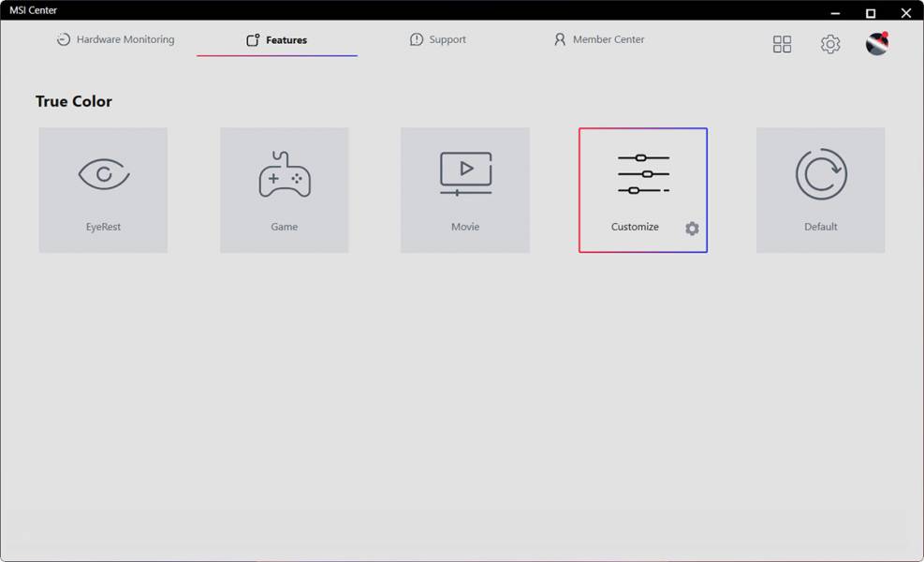This screenshot has width=924, height=562.
Task: Open the four-squares grid view icon
Action: (782, 44)
